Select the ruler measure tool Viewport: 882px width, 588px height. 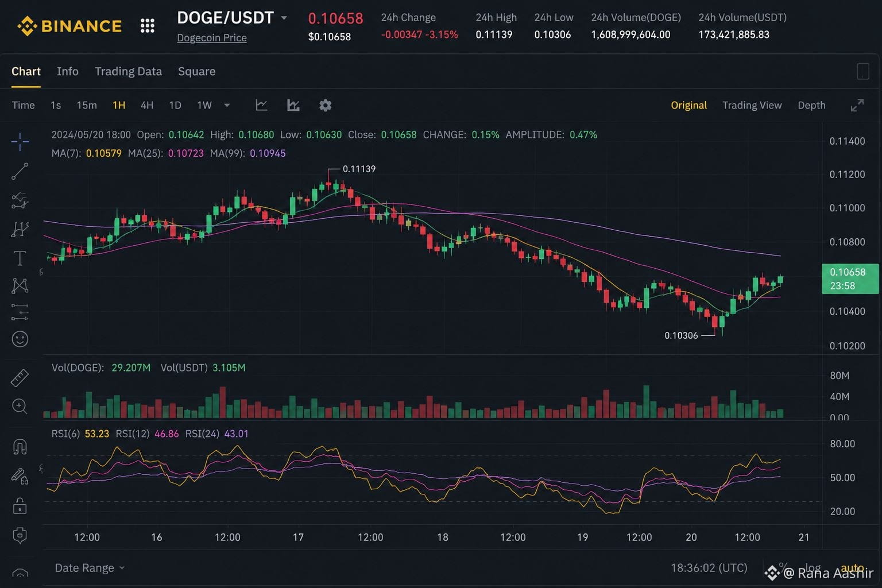20,378
